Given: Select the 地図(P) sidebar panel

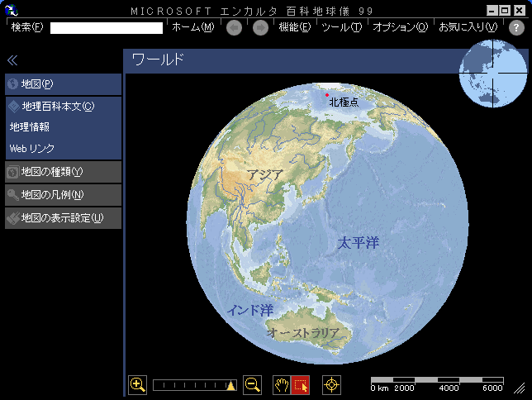Looking at the screenshot, I should click(x=64, y=83).
